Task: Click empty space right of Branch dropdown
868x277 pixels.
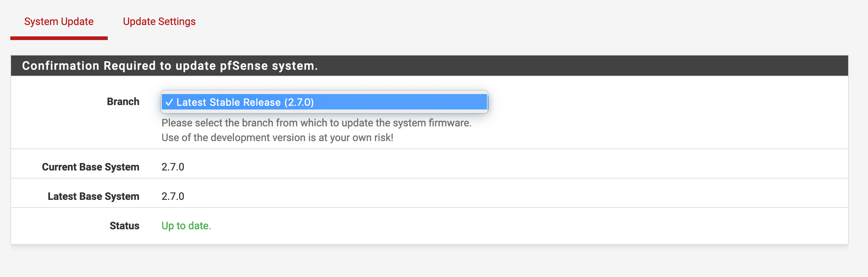Action: [662, 102]
